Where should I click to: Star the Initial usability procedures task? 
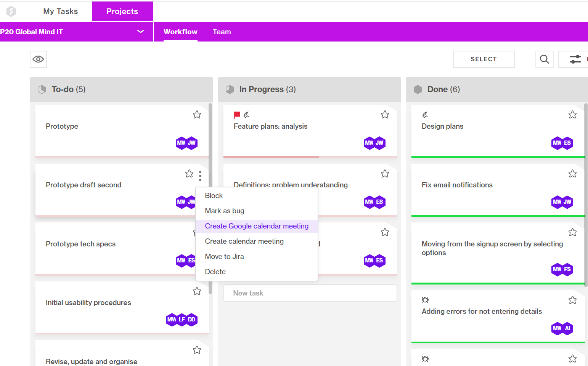point(197,291)
